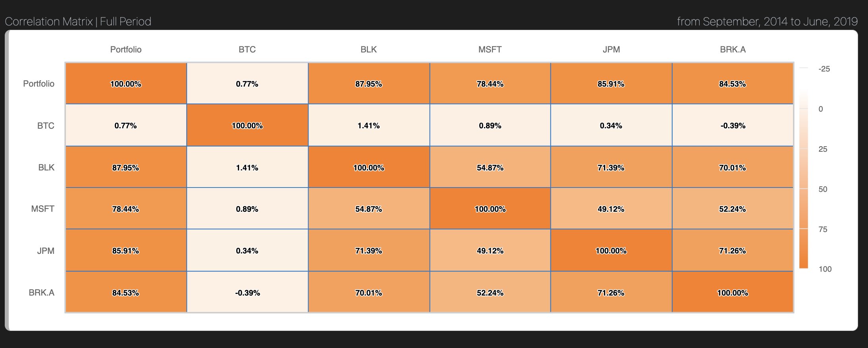Click the 50 tick on color scale
The height and width of the screenshot is (348, 868).
[x=823, y=189]
